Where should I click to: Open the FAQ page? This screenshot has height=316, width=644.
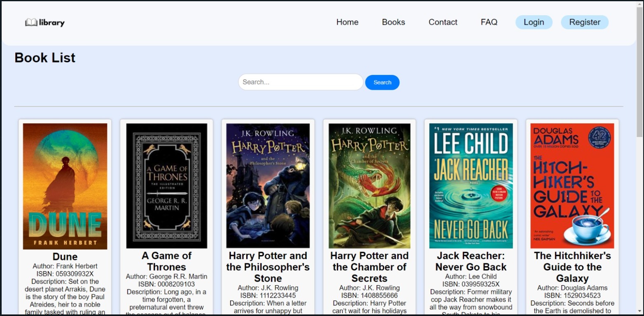489,22
